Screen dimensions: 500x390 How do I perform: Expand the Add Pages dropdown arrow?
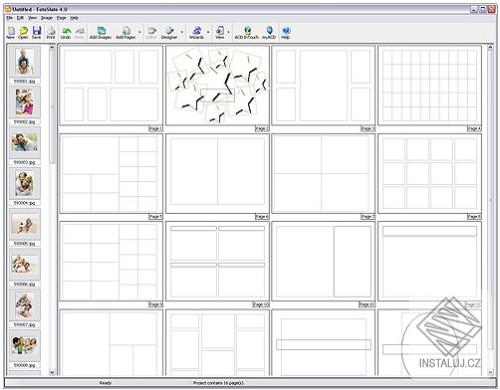point(140,32)
